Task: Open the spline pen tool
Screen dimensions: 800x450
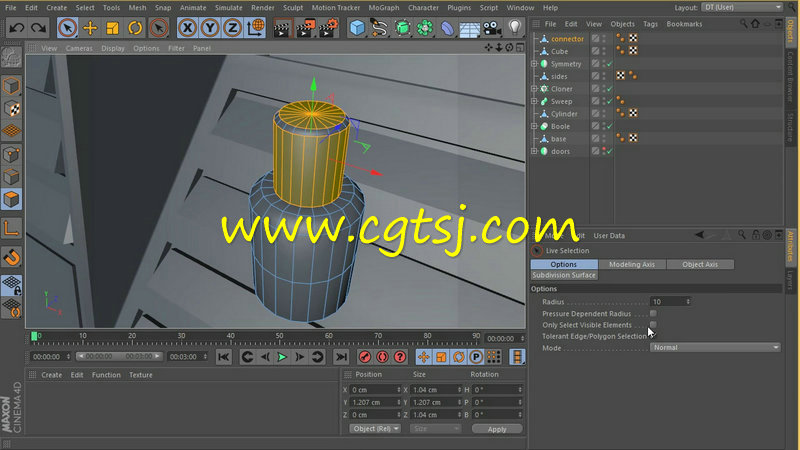Action: pos(380,28)
